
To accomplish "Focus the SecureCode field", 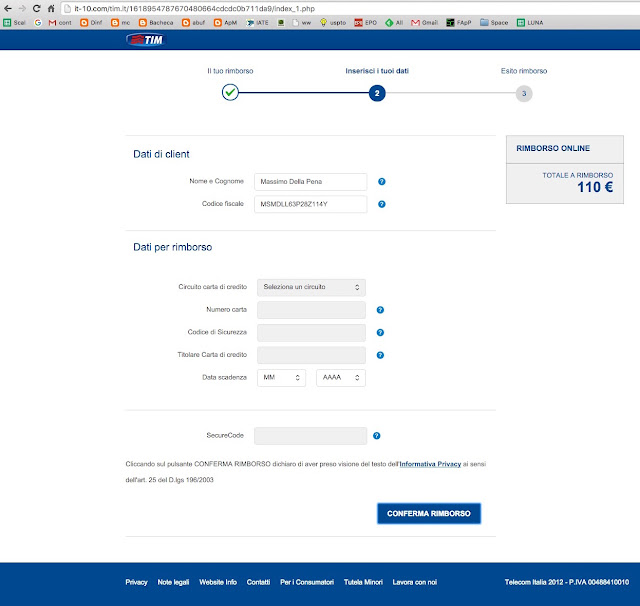I will coord(311,436).
